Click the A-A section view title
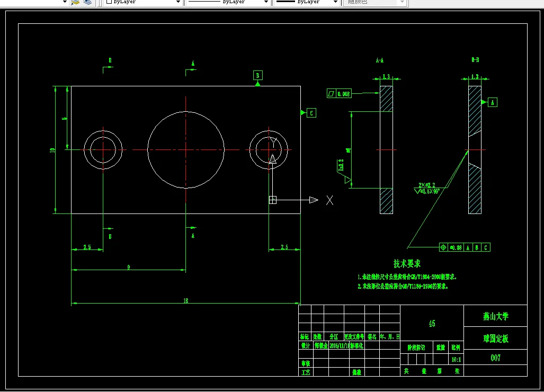Viewport: 544px width, 392px height. click(380, 60)
